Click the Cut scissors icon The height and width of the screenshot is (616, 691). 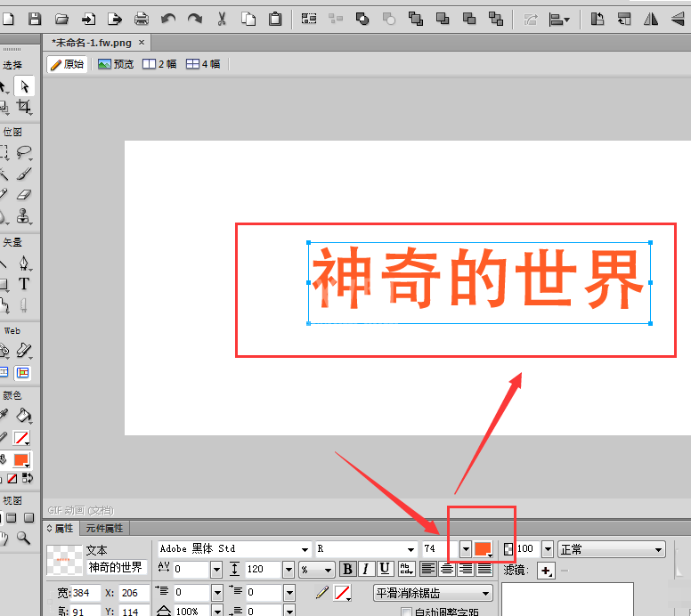pos(222,19)
